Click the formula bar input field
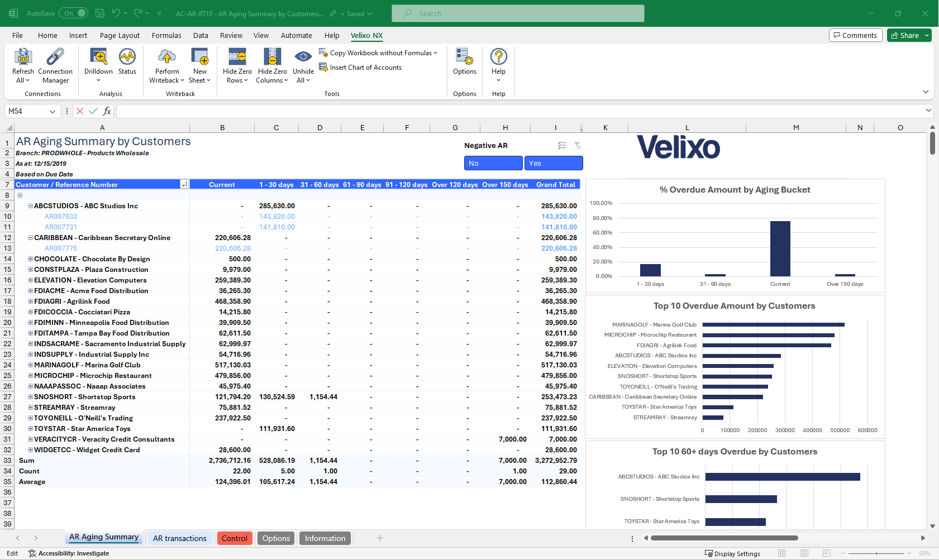Viewport: 939px width, 560px height. point(519,111)
